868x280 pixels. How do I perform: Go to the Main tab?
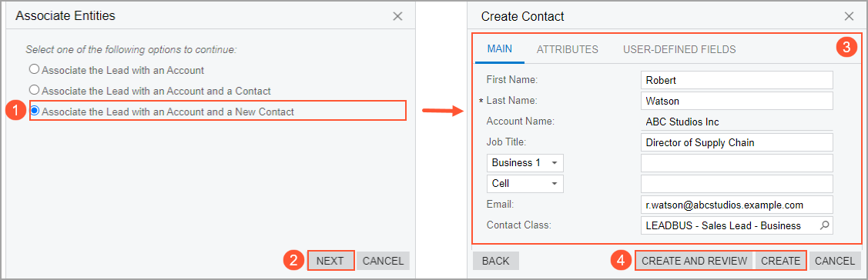click(x=499, y=48)
